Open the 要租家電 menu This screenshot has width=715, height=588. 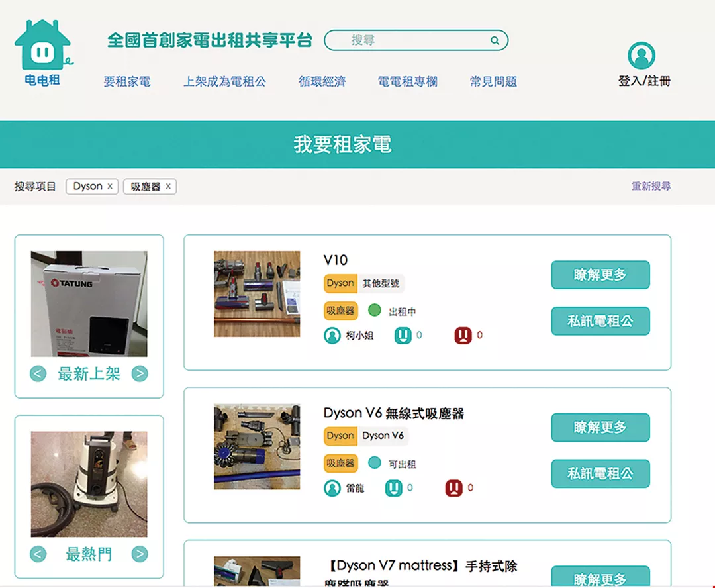pos(127,82)
